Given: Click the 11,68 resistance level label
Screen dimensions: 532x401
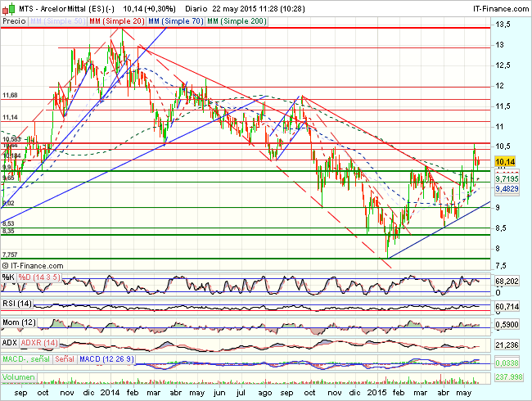Looking at the screenshot, I should click(x=10, y=95).
